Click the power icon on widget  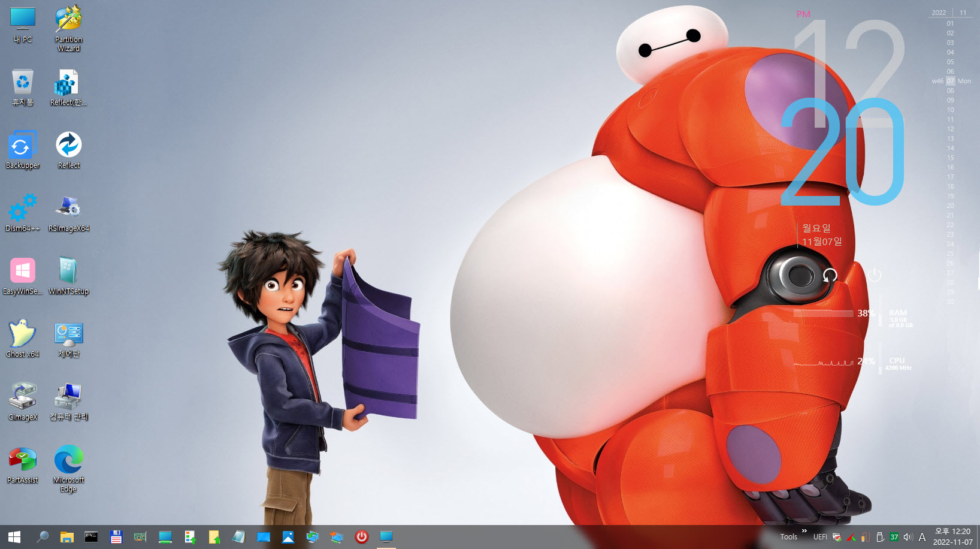(x=875, y=274)
